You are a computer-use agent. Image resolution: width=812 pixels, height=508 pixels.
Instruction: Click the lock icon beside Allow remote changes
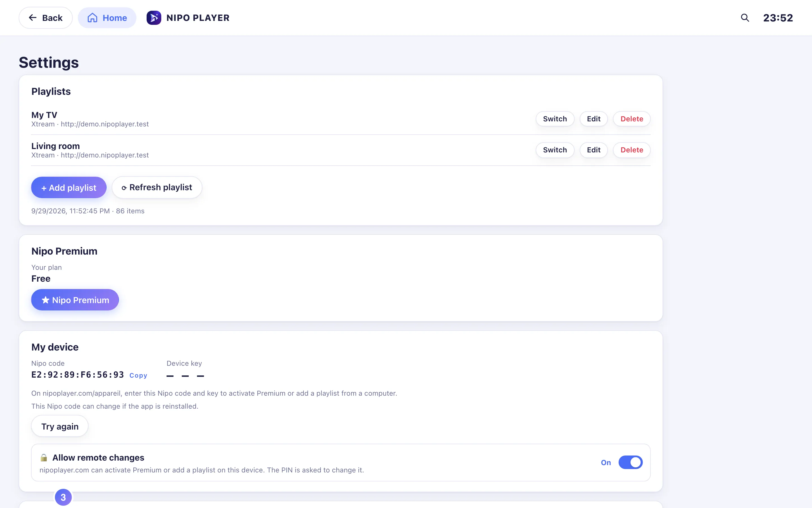[44, 457]
